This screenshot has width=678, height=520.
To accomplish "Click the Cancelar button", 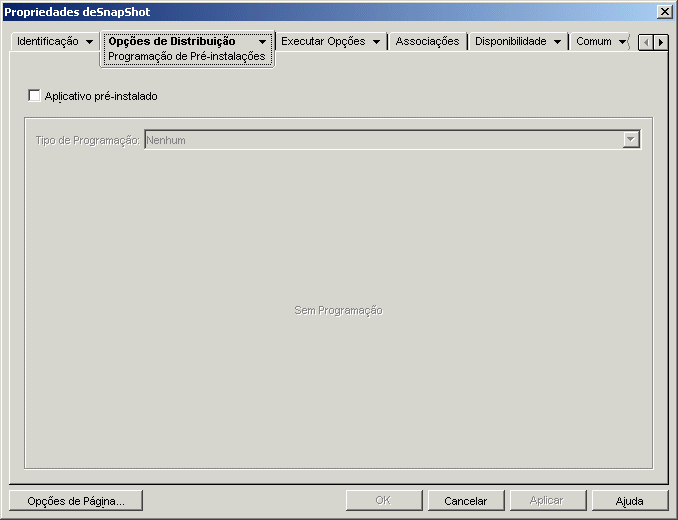I will (466, 501).
